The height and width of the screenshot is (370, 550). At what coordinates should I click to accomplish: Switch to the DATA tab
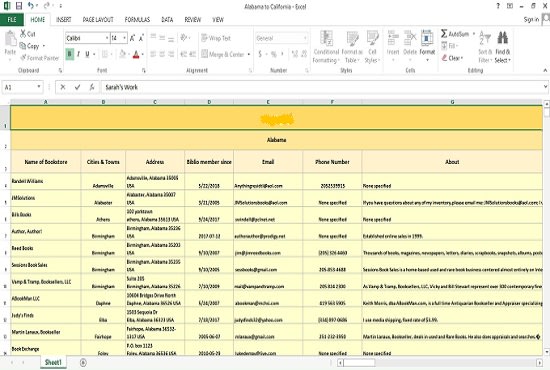point(167,20)
